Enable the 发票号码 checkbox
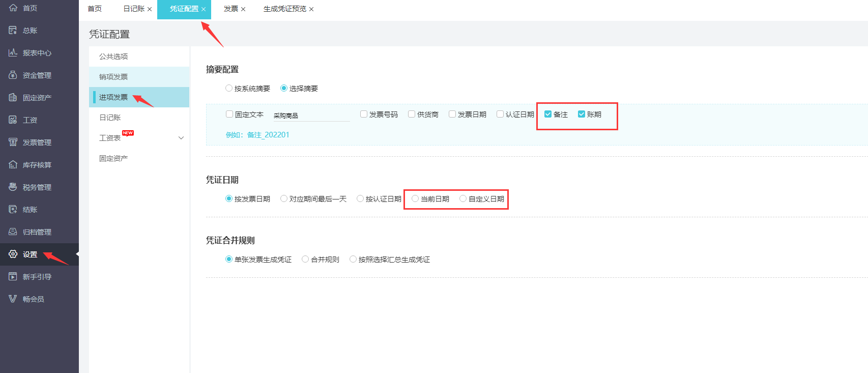The image size is (868, 373). 364,114
